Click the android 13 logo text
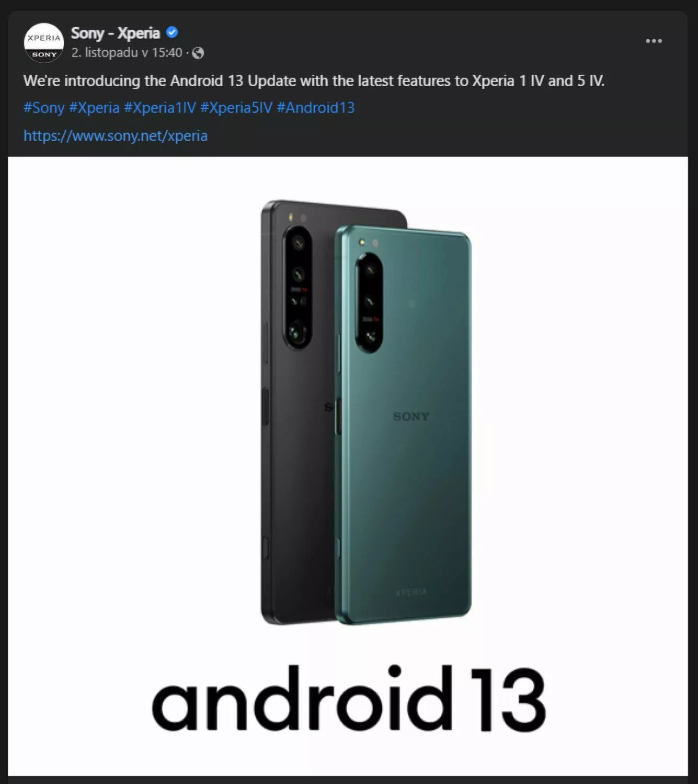 click(349, 699)
